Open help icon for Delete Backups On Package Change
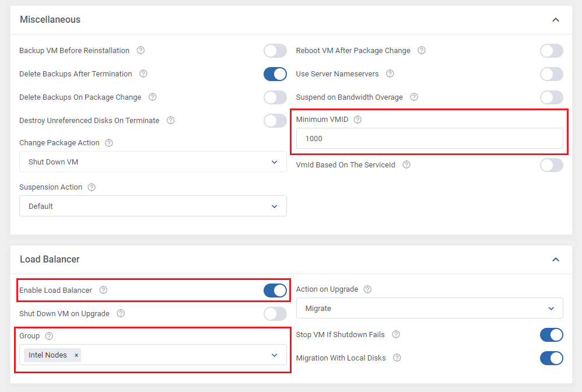The height and width of the screenshot is (392, 582). 152,97
